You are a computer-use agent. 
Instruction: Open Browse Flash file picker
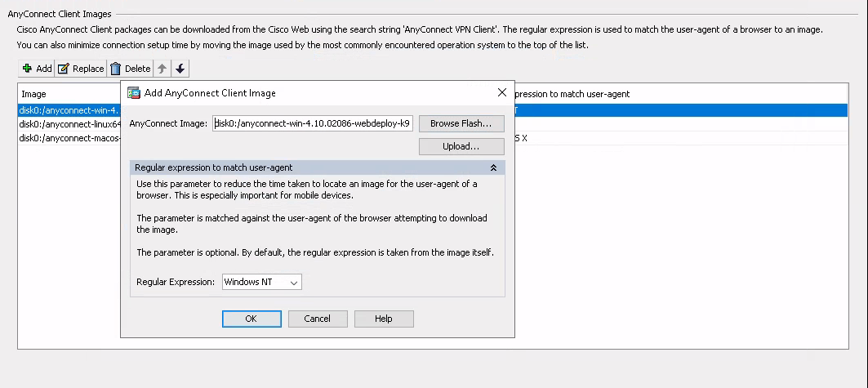461,123
